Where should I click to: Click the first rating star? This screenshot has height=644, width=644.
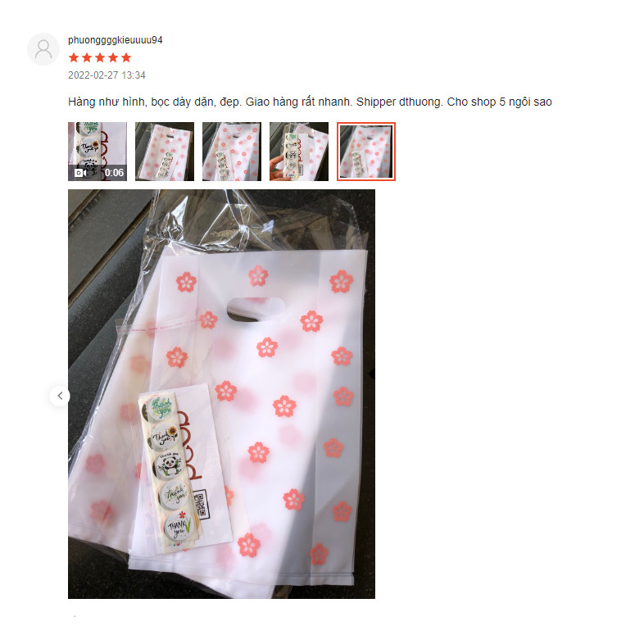(x=74, y=57)
